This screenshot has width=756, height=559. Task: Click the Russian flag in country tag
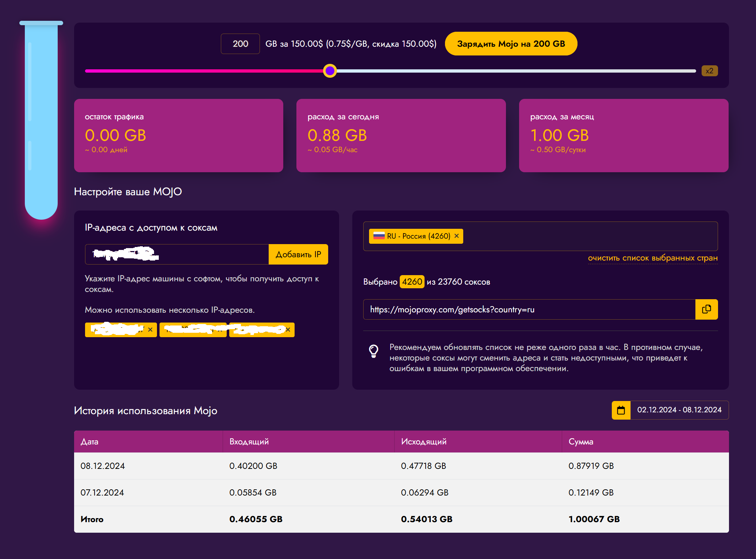click(379, 236)
